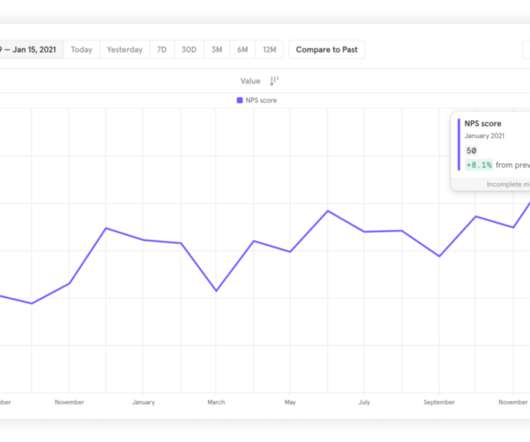The image size is (530, 442).
Task: Click the November 2019 data point
Action: click(x=69, y=283)
